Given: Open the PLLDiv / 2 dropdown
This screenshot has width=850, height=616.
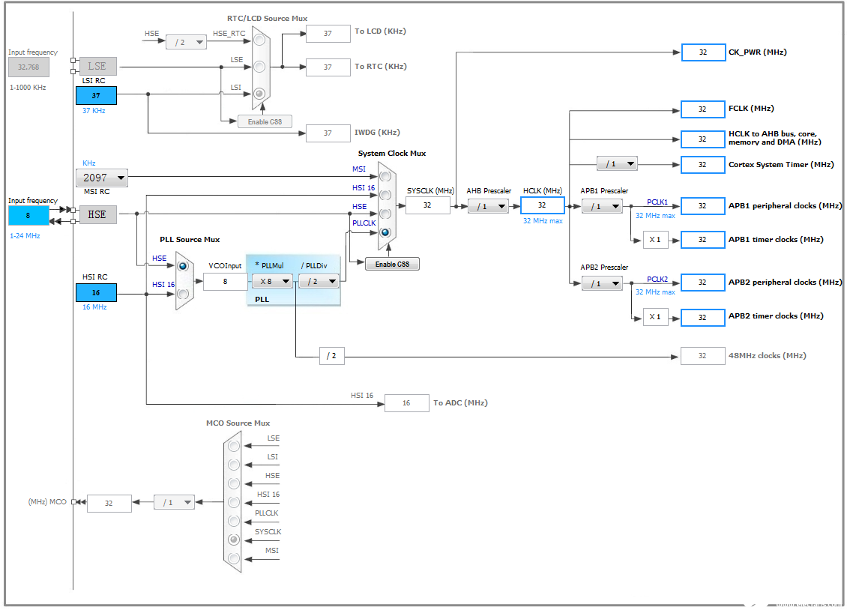Looking at the screenshot, I should (319, 282).
